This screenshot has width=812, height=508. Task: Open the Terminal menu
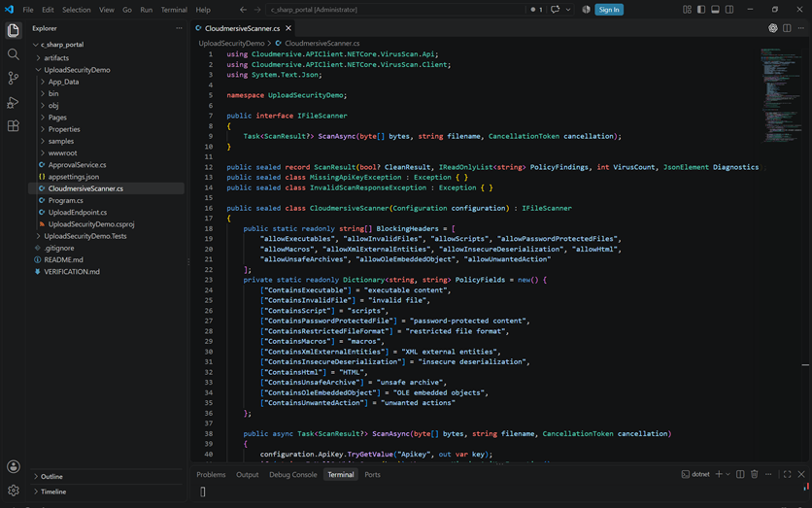[x=174, y=10]
